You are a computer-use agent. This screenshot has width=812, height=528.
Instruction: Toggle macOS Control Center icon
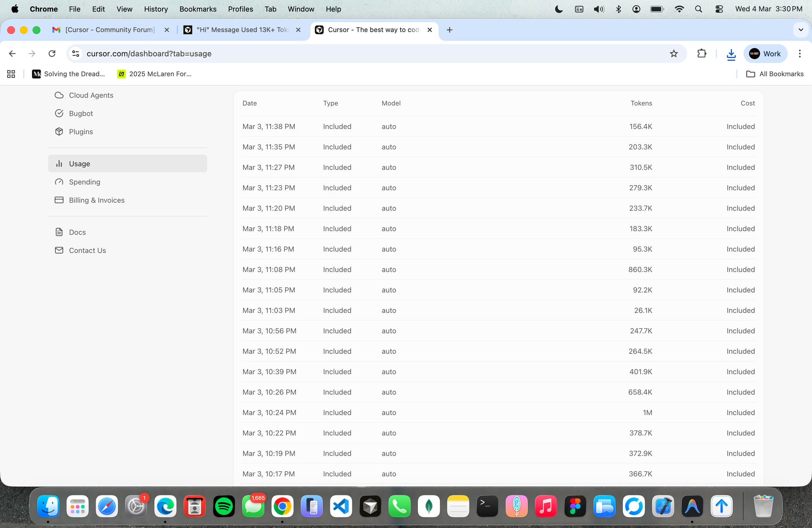tap(719, 9)
